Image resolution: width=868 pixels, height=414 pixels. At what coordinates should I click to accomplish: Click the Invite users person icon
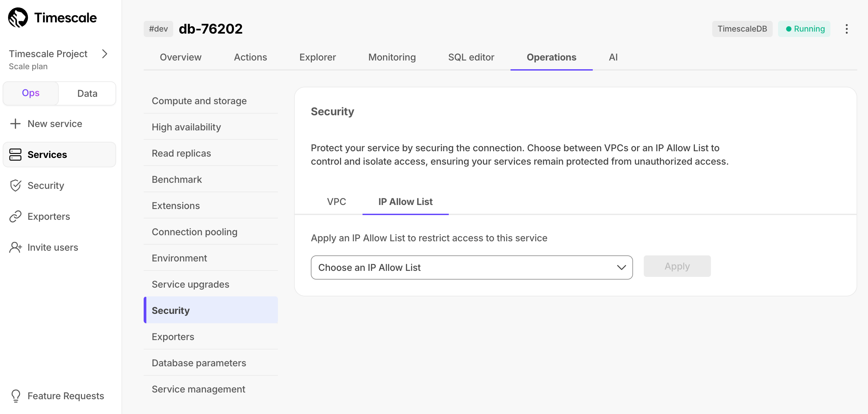(15, 247)
